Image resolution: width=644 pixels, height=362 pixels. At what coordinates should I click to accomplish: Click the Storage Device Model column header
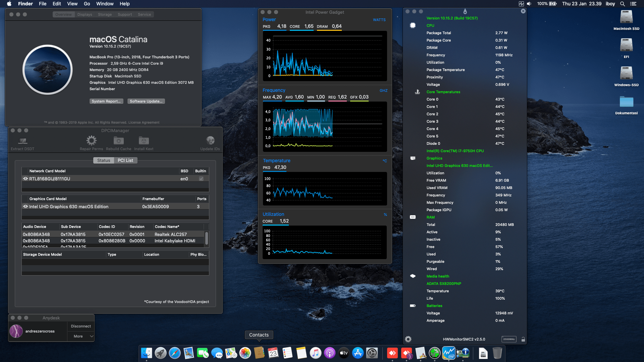[64, 254]
